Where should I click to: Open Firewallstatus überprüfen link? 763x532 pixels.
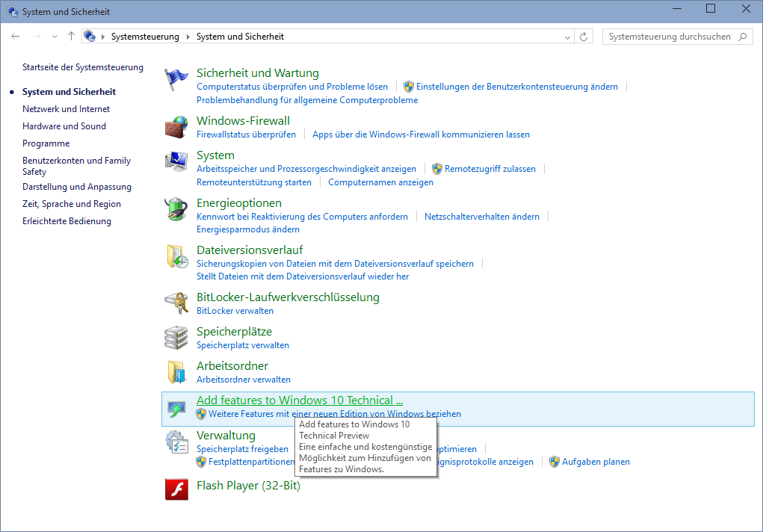coord(246,134)
